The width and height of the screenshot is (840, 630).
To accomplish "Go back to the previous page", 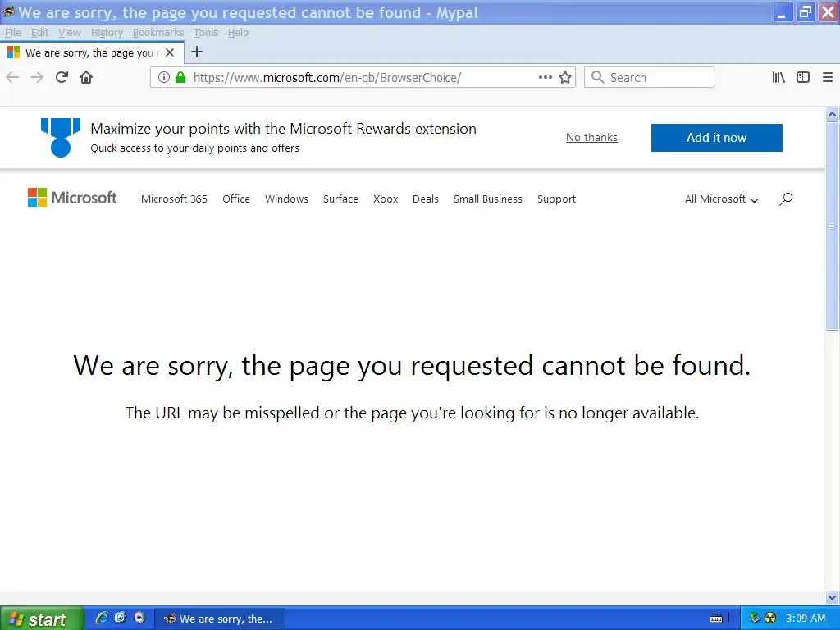I will pos(12,78).
